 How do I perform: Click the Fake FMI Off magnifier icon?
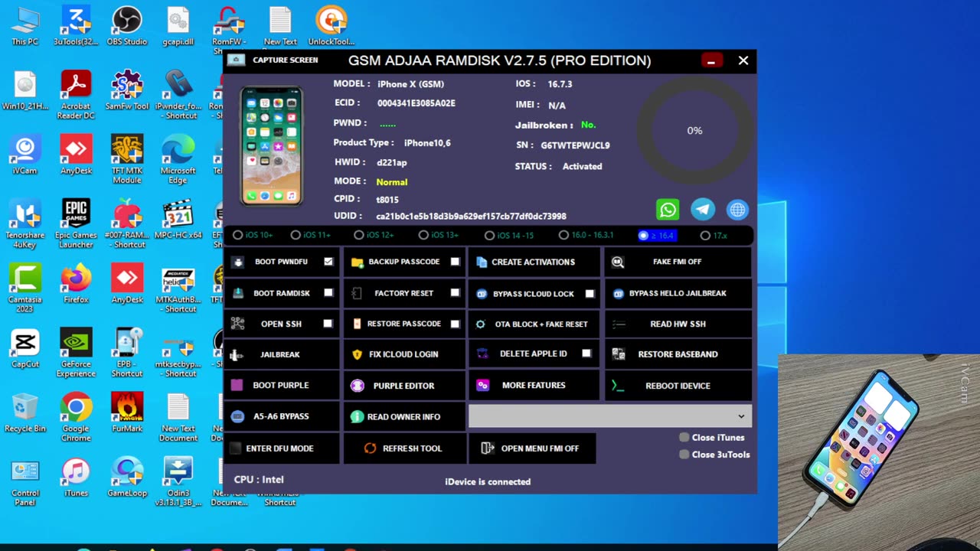[618, 262]
